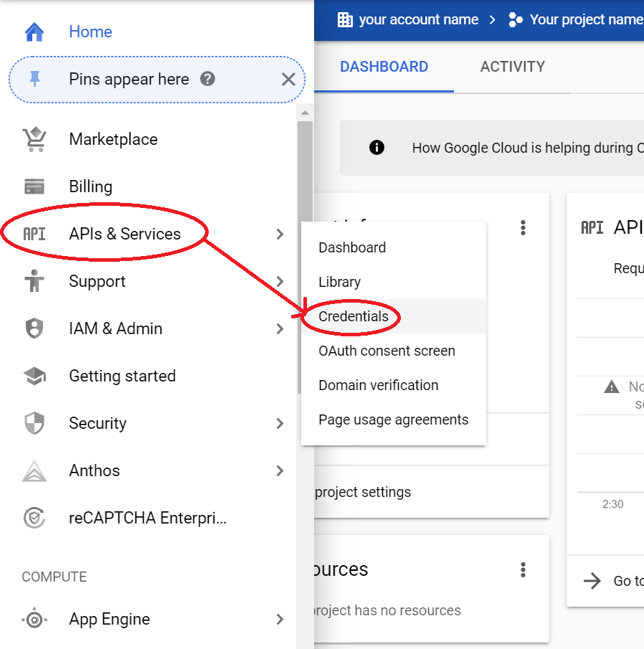Click the API icon beside APIs & Services
Viewport: 644px width, 649px height.
(x=34, y=234)
